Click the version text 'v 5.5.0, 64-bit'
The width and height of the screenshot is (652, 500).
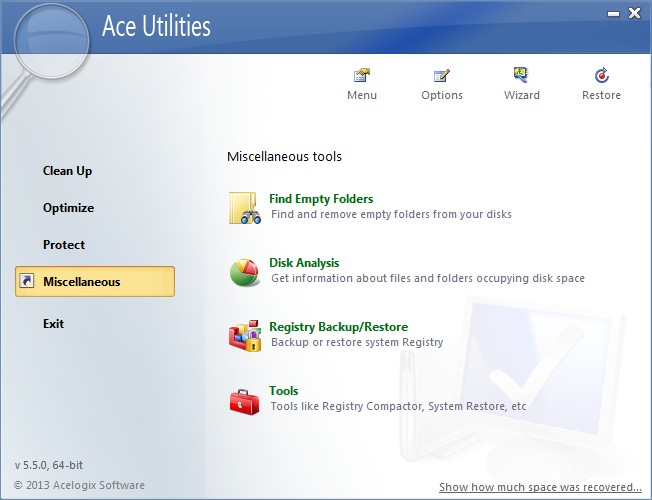pyautogui.click(x=49, y=465)
